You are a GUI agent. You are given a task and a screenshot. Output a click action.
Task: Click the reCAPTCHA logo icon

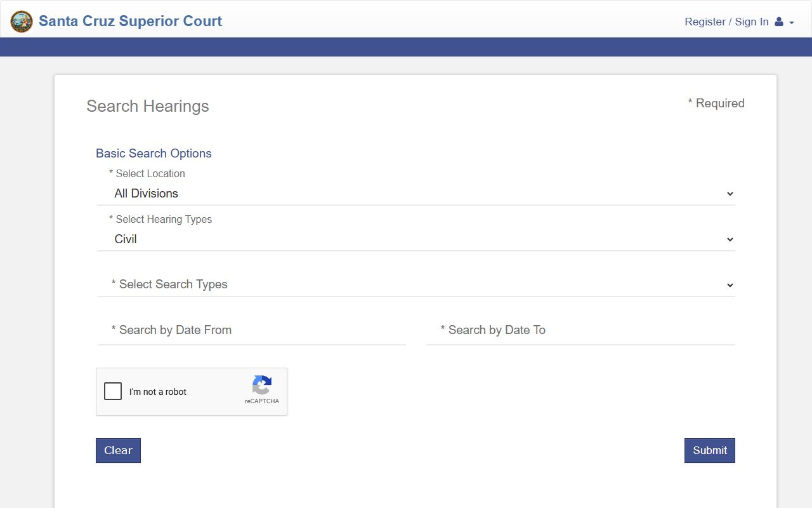(x=262, y=385)
